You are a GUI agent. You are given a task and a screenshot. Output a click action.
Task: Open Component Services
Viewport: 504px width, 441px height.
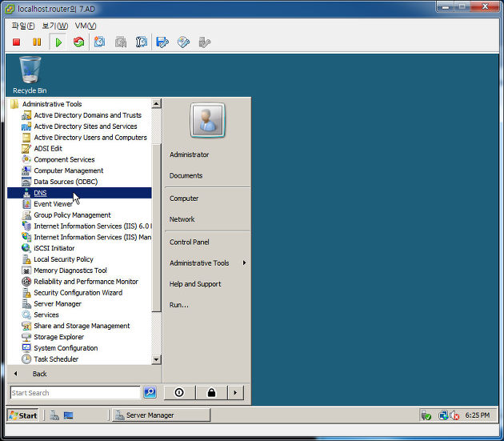click(x=79, y=159)
